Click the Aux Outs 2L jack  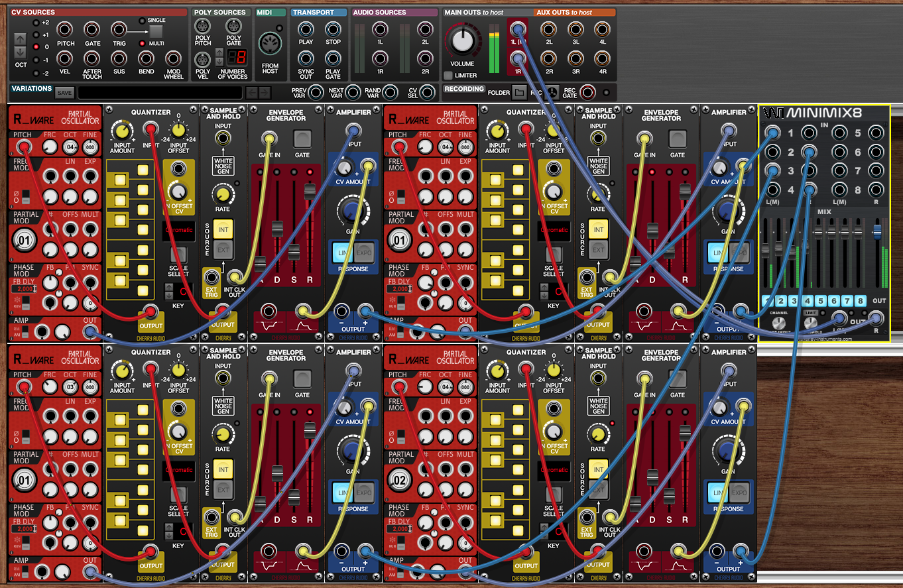548,29
